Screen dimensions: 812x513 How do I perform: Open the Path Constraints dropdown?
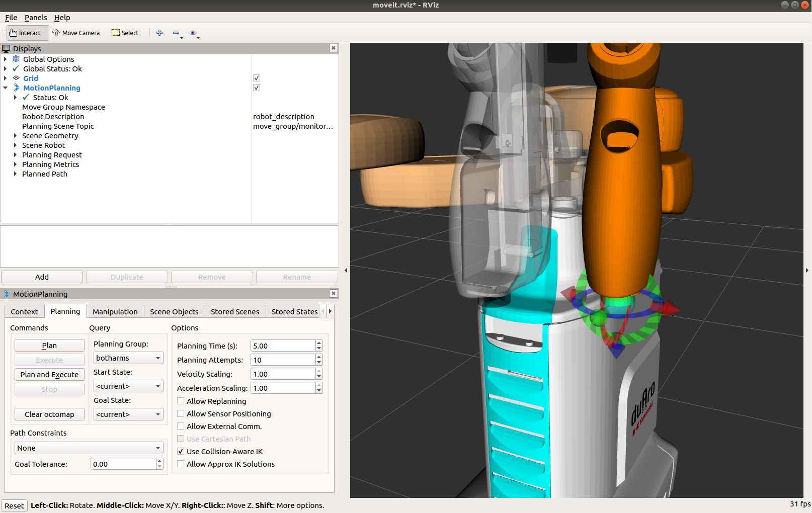pos(89,448)
